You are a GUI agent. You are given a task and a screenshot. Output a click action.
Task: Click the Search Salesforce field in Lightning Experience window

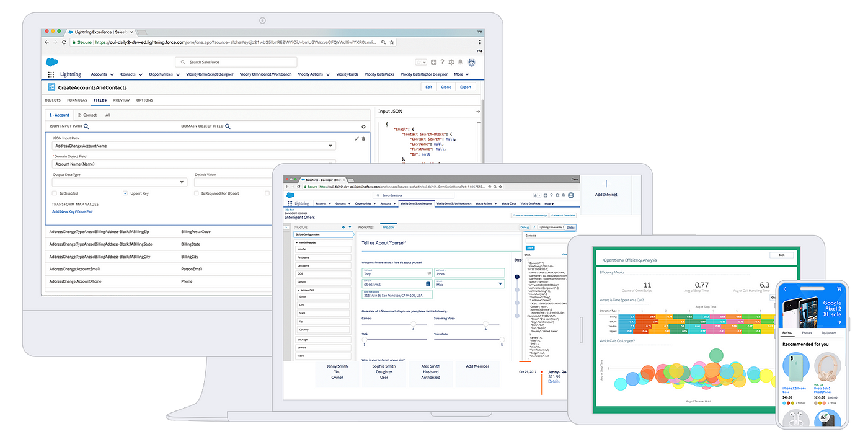[x=236, y=62]
